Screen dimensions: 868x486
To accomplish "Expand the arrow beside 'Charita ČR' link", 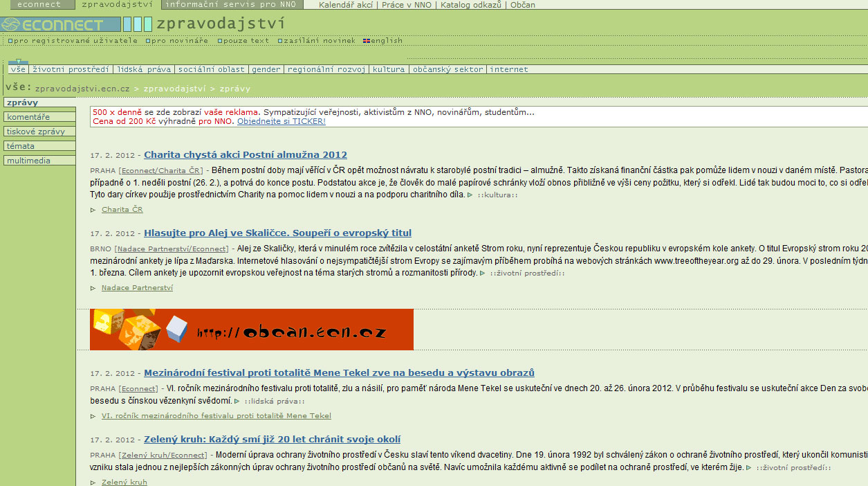I will (x=93, y=210).
